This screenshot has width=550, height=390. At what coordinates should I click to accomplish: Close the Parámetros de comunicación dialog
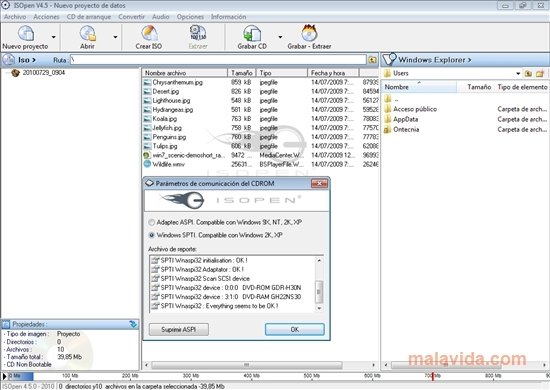tap(319, 183)
